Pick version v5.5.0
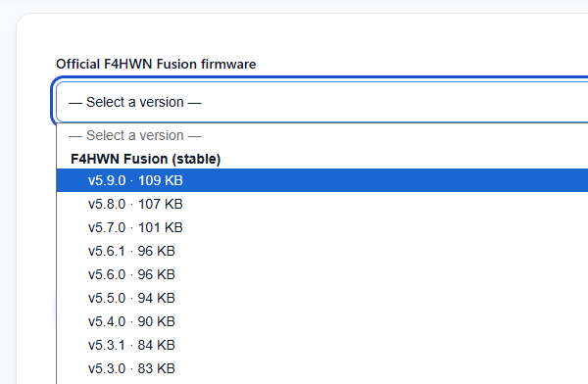 click(322, 298)
